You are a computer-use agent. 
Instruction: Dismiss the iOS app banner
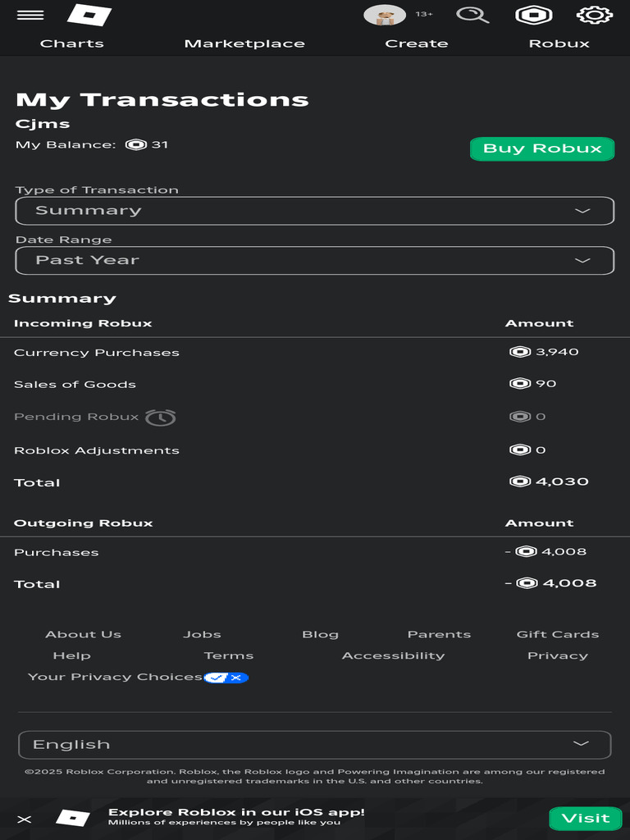point(25,819)
